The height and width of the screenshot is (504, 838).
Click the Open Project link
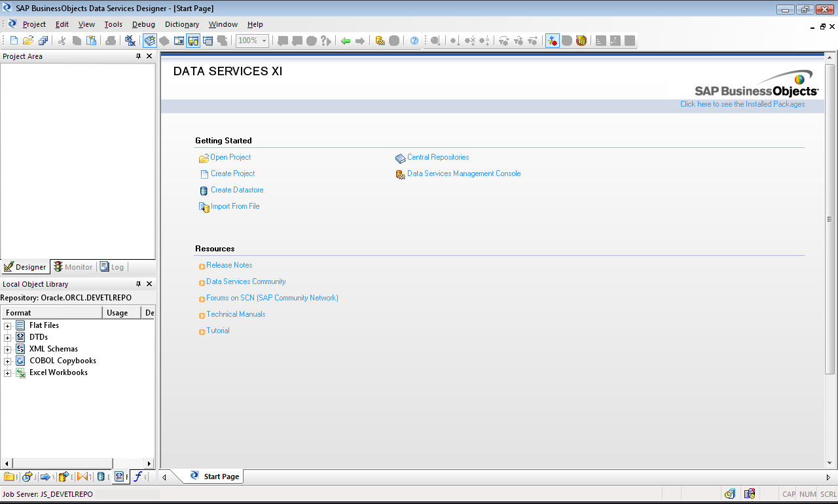click(x=230, y=157)
